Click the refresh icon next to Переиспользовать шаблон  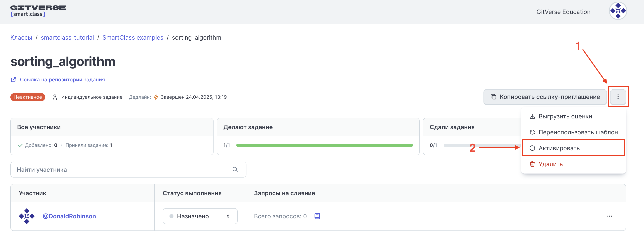click(x=532, y=132)
